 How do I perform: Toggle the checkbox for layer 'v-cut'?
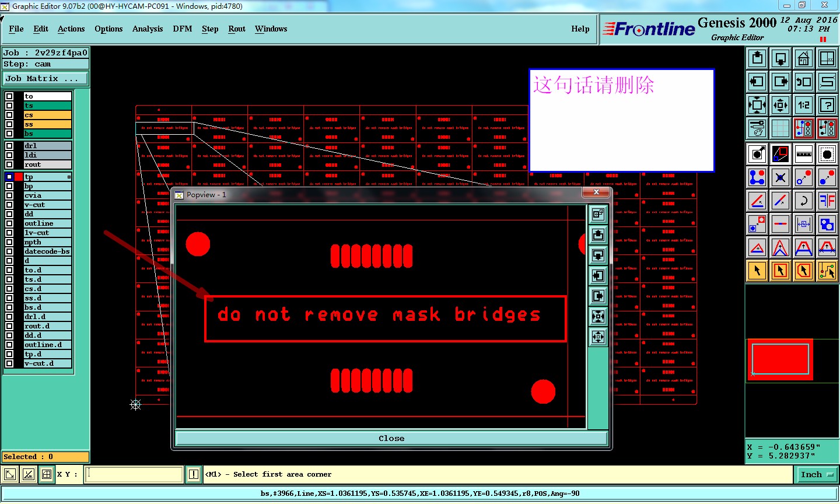point(9,205)
